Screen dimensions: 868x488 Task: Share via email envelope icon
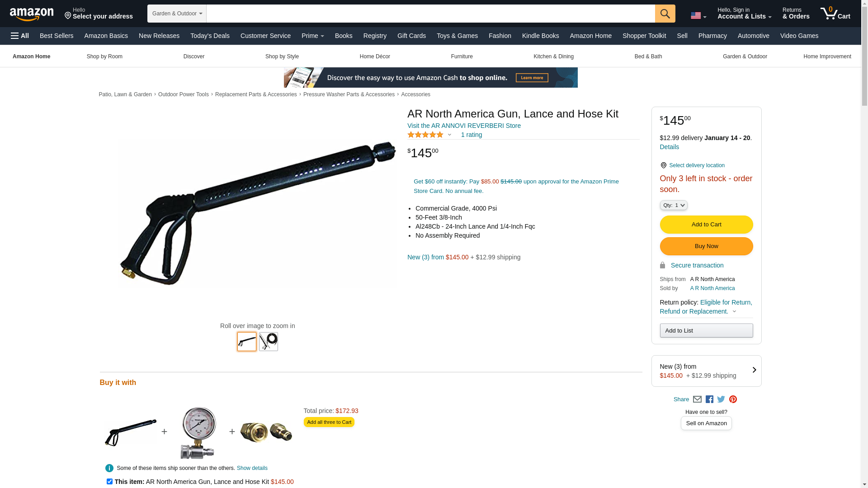click(697, 399)
